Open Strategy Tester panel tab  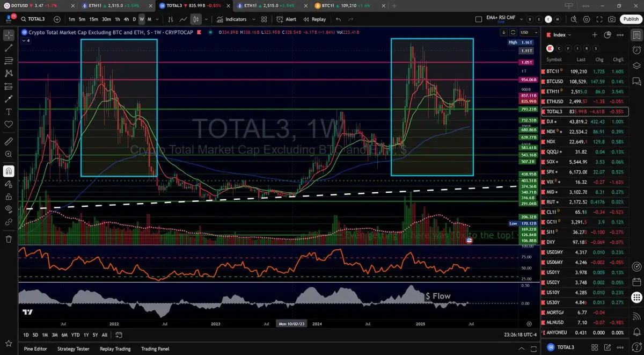click(73, 349)
